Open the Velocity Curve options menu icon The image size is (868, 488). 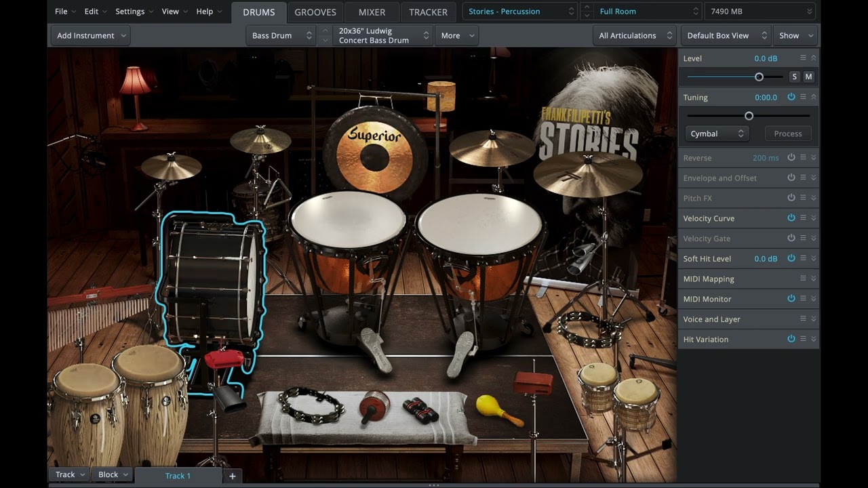pyautogui.click(x=803, y=218)
